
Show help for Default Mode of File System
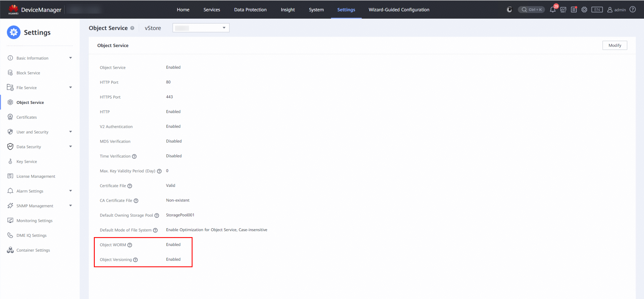tap(155, 230)
